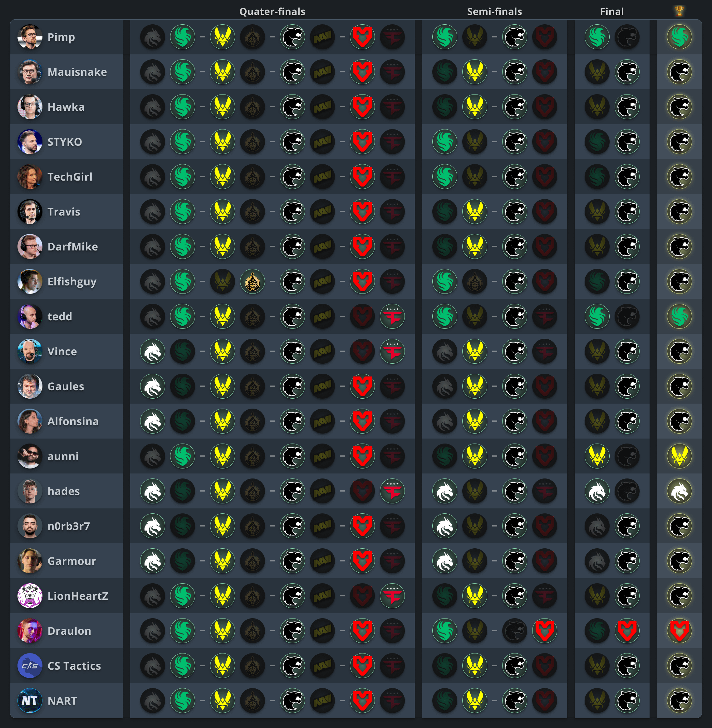The width and height of the screenshot is (712, 728).
Task: Select Mauisnake's FURIA champion icon
Action: point(679,72)
